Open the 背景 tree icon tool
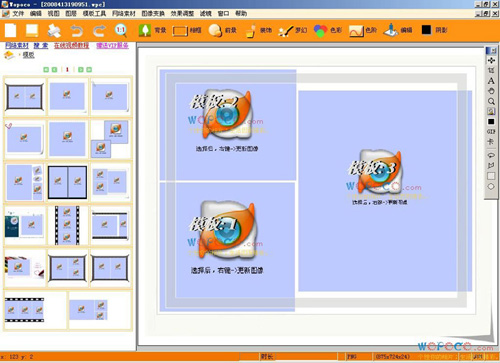The image size is (500, 363). click(145, 30)
